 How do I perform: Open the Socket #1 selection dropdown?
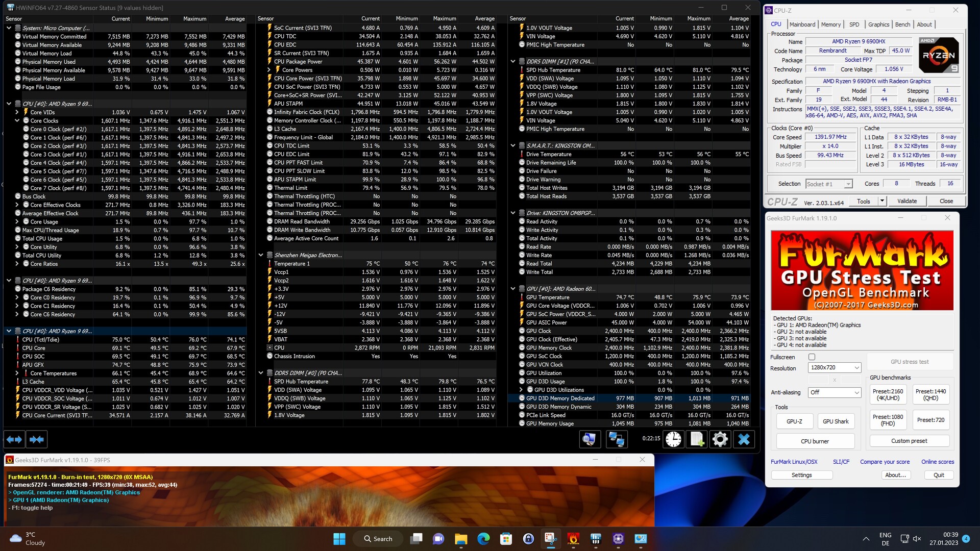829,184
